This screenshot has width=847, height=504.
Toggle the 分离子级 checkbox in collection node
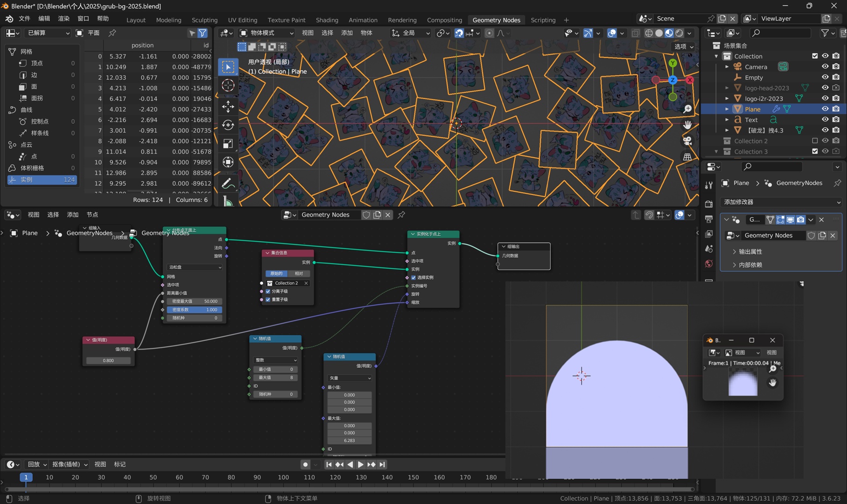(268, 291)
